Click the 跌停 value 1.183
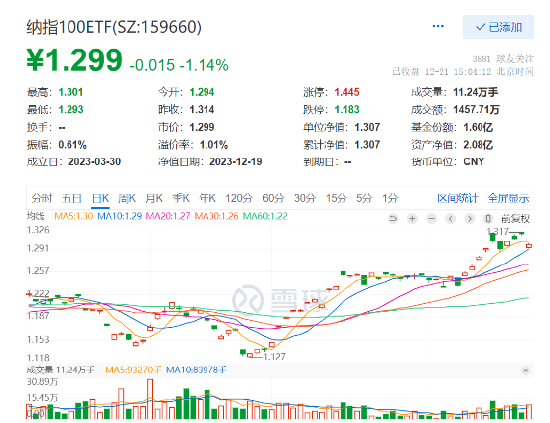The height and width of the screenshot is (423, 550). point(347,109)
